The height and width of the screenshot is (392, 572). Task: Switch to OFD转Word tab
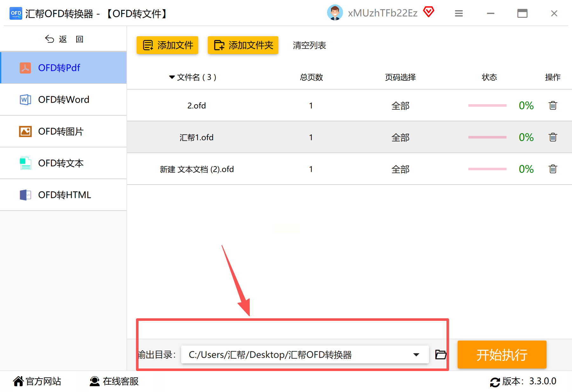click(64, 99)
